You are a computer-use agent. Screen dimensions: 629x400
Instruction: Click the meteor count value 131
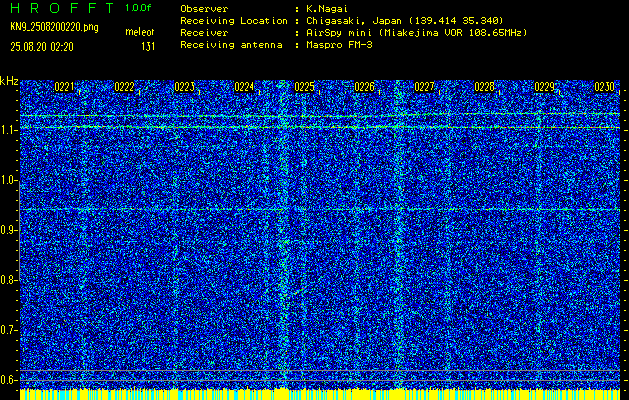point(148,47)
